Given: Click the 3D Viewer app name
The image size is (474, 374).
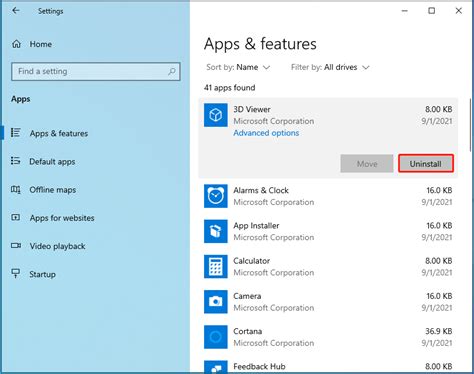Looking at the screenshot, I should 252,109.
